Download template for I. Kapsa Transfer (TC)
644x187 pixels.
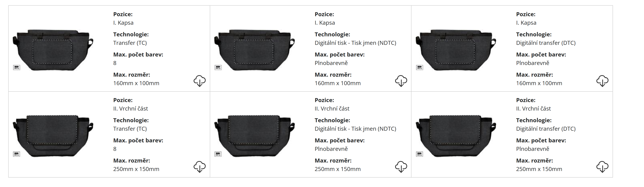[199, 81]
